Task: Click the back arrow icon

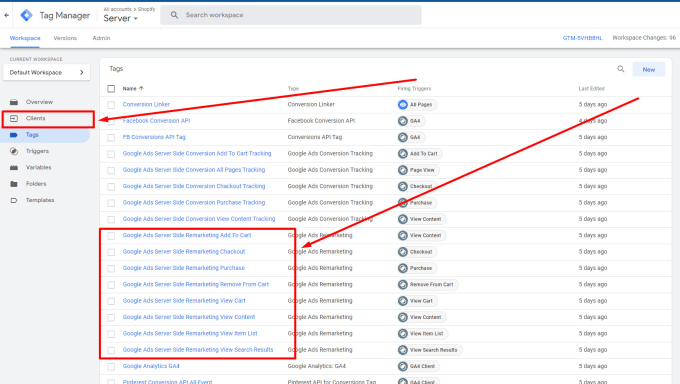Action: click(x=7, y=15)
